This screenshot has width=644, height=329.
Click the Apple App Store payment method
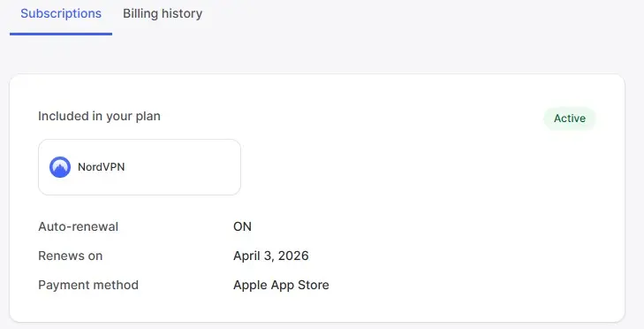(x=281, y=285)
